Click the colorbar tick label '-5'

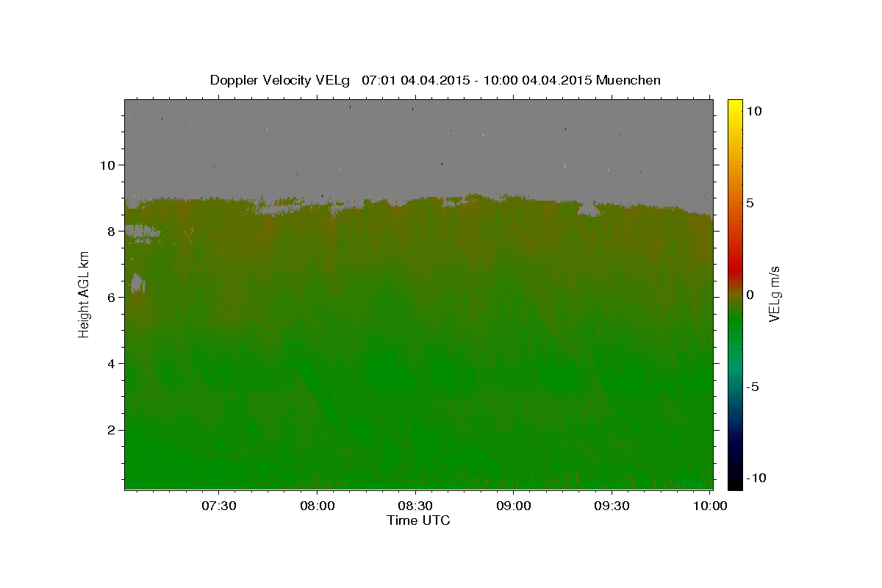click(753, 387)
